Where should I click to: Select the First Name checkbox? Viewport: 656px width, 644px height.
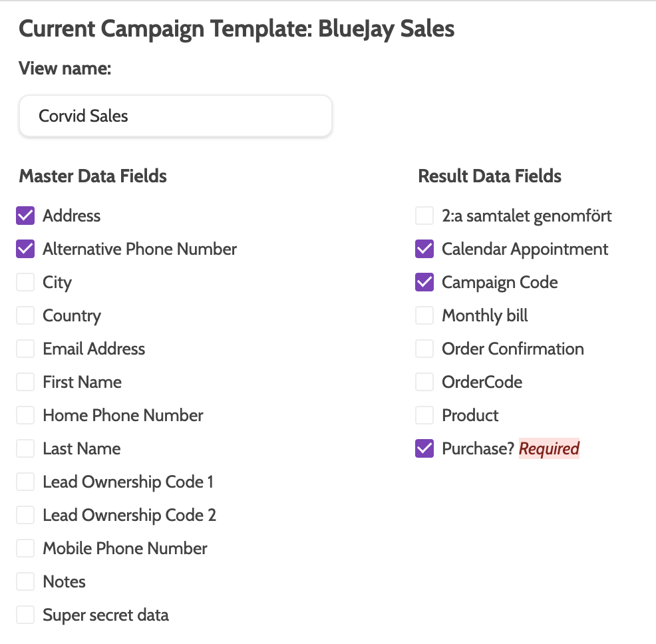click(x=25, y=382)
